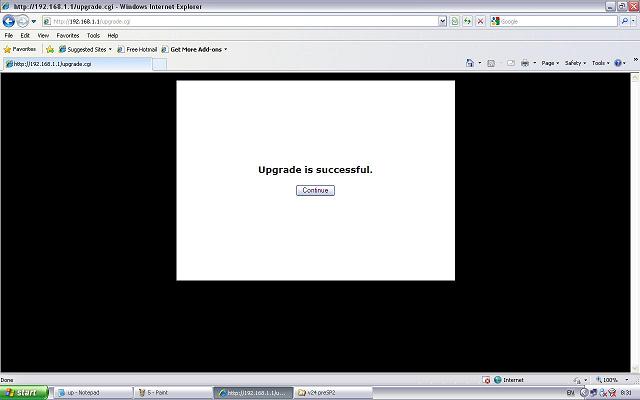Click the tray network computers icon
Image resolution: width=640 pixels, height=400 pixels.
(593, 393)
